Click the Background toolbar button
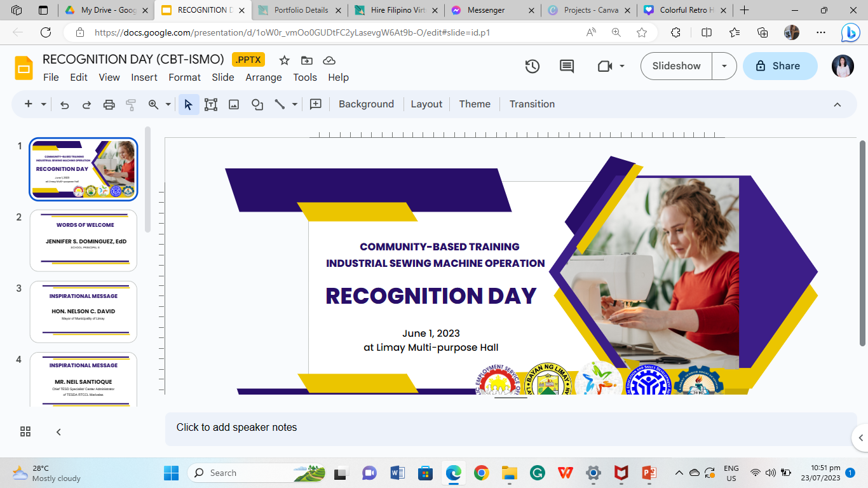The height and width of the screenshot is (488, 868). click(x=366, y=104)
